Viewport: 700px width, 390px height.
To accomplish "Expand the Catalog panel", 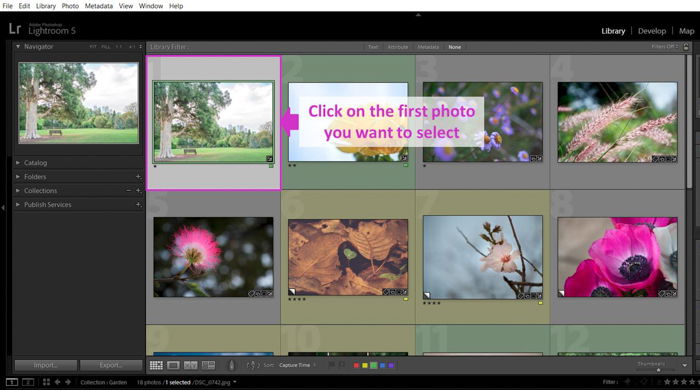I will click(18, 163).
